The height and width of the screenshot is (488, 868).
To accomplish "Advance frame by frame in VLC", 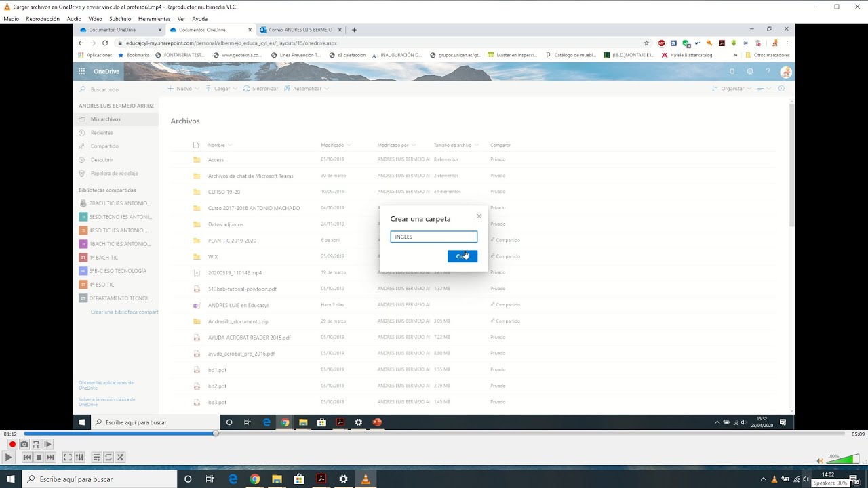I will pyautogui.click(x=47, y=445).
